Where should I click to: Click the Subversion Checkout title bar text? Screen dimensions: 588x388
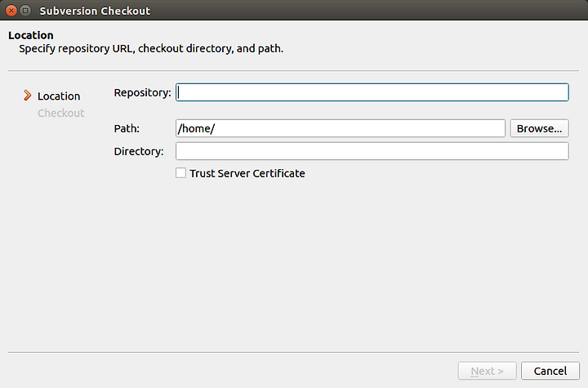95,11
